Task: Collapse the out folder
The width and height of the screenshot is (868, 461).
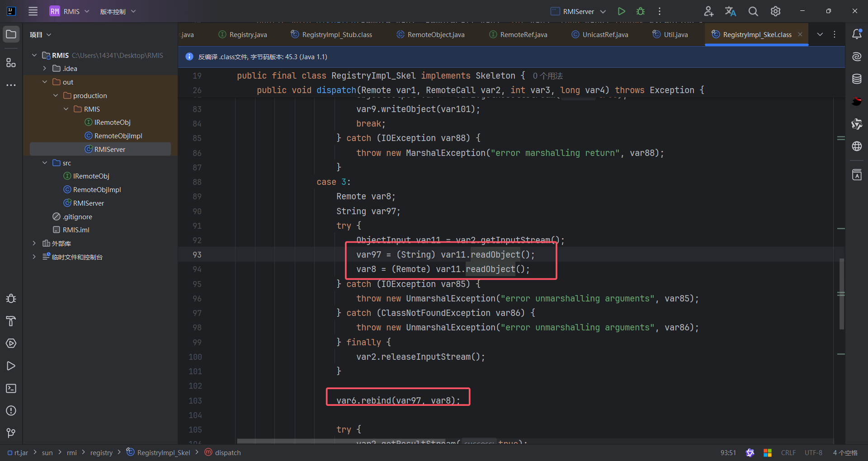Action: 45,82
